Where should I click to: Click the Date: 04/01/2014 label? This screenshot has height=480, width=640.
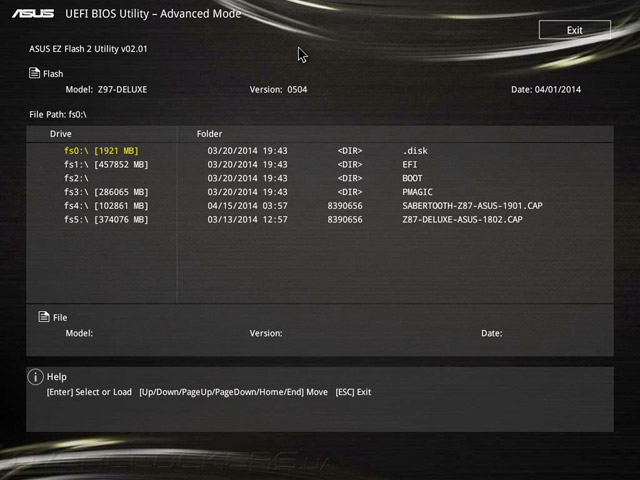(x=546, y=89)
